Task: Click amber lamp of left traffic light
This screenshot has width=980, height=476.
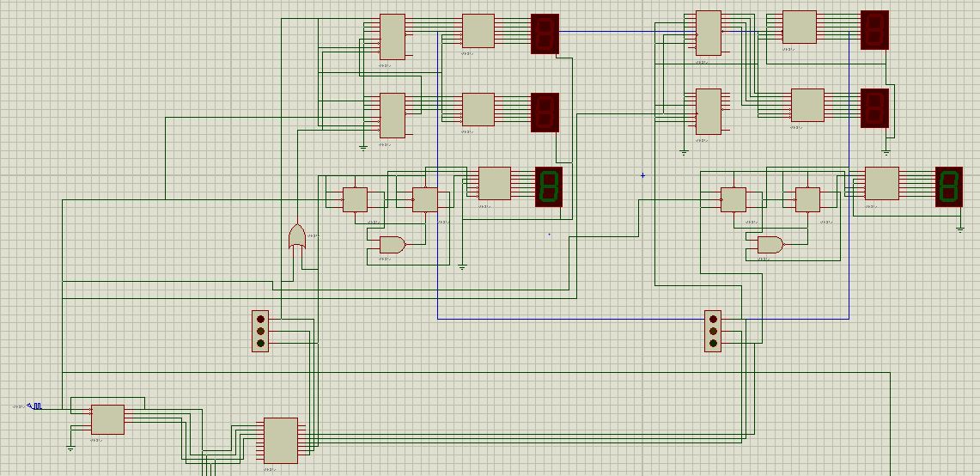Action: 260,331
